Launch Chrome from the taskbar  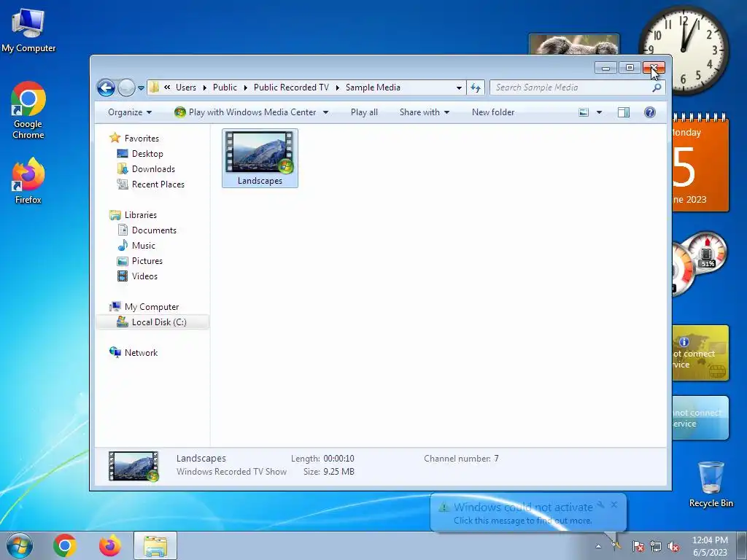click(x=65, y=545)
